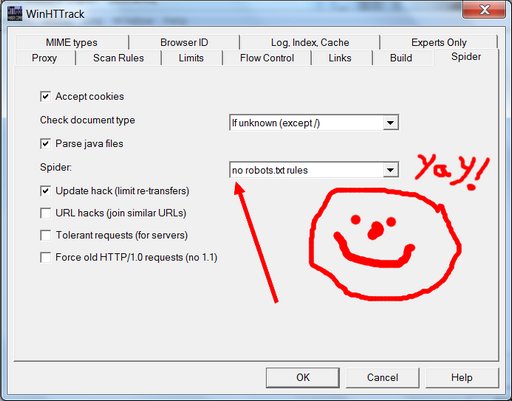This screenshot has height=401, width=512.
Task: Uncheck Parse java files
Action: click(x=45, y=144)
